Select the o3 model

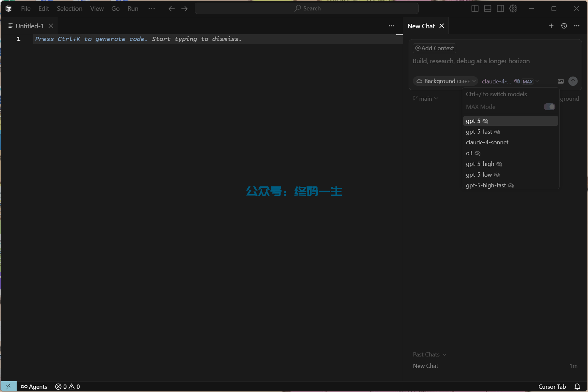510,153
